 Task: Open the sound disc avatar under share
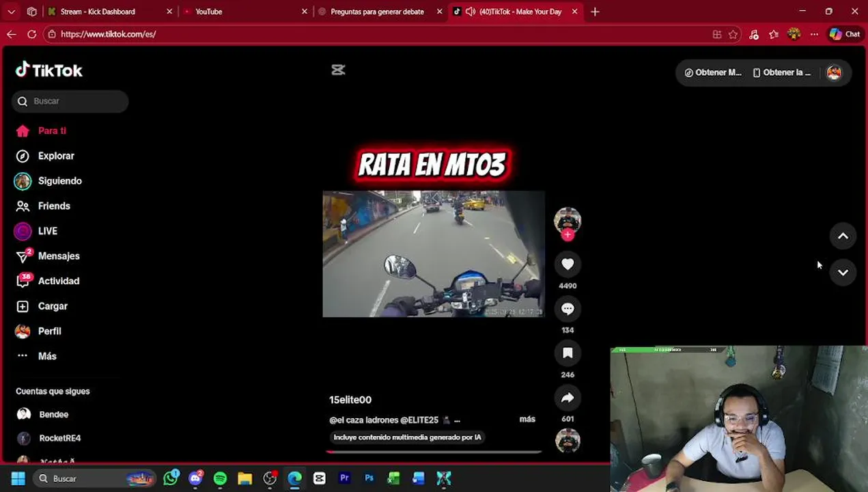[x=568, y=441]
